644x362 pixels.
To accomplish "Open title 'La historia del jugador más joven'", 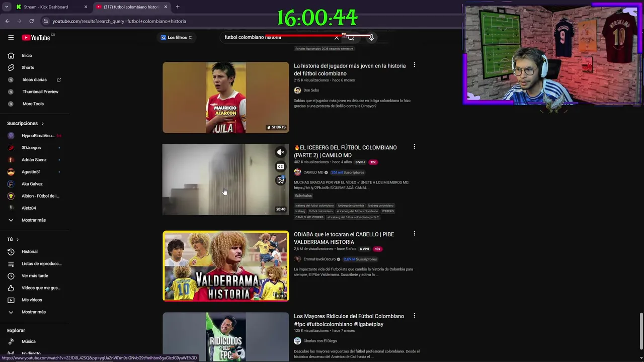I will 350,69.
